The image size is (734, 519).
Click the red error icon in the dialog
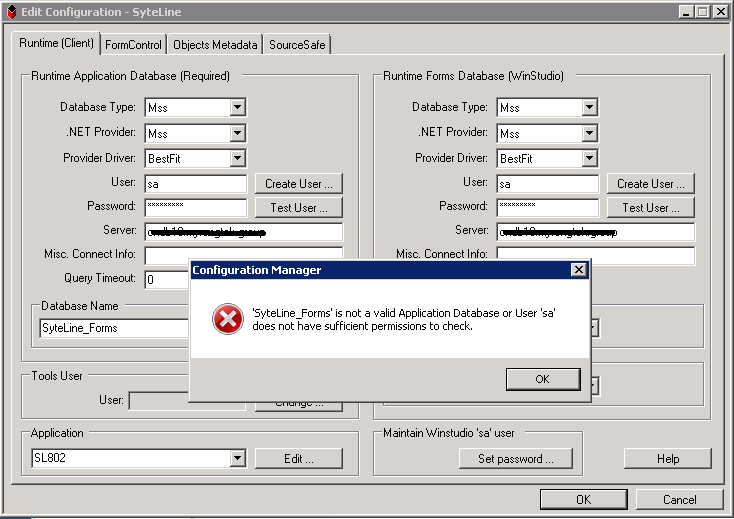(x=228, y=319)
